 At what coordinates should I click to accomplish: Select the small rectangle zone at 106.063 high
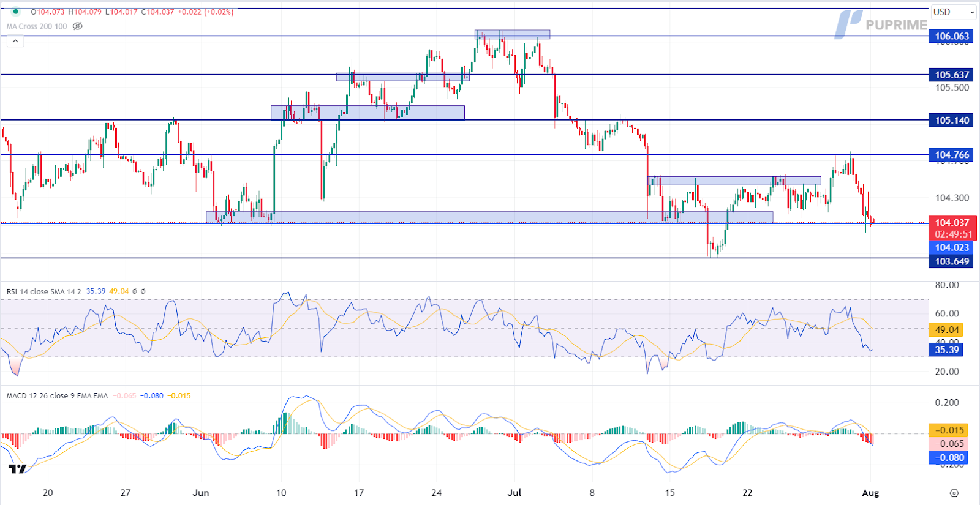(512, 34)
